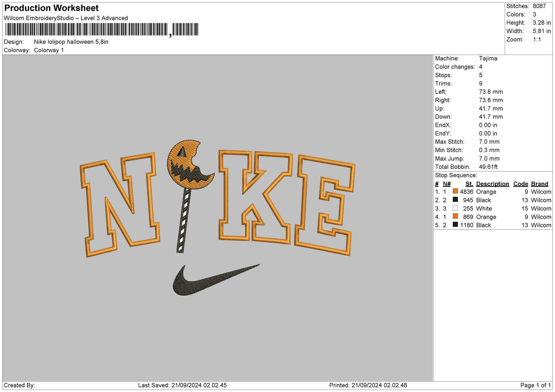Click the "EndX:" label
This screenshot has height=392, width=555.
click(x=443, y=125)
